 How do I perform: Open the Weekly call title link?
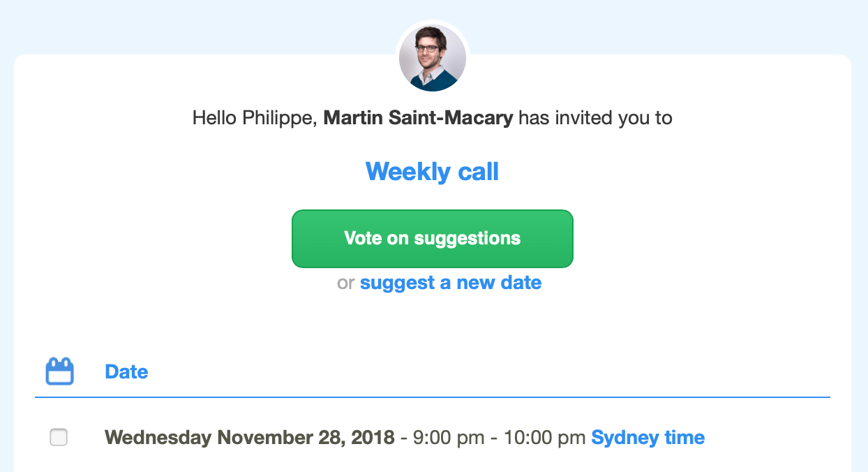[432, 172]
